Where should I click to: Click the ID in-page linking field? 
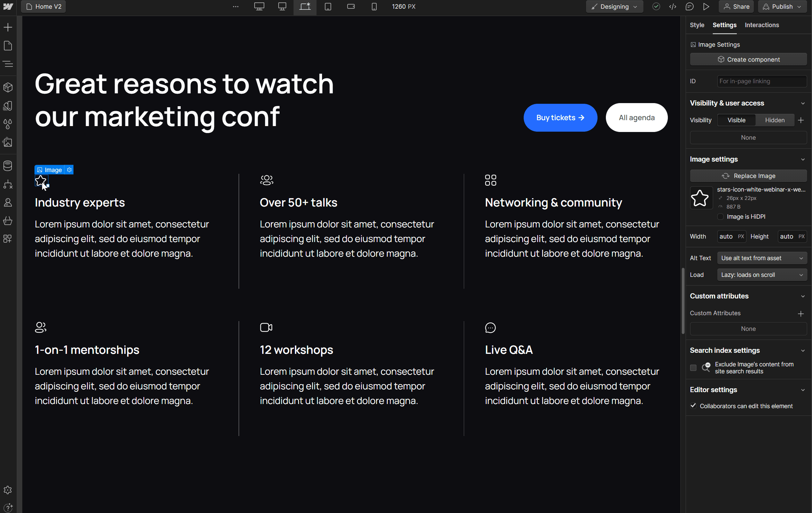762,81
